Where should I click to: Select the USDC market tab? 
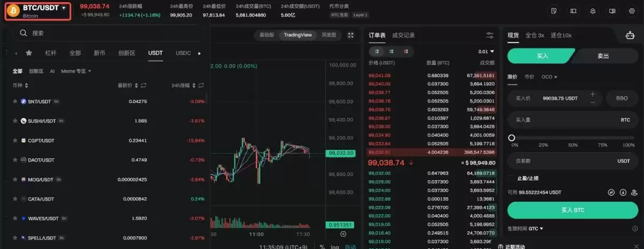click(x=184, y=53)
